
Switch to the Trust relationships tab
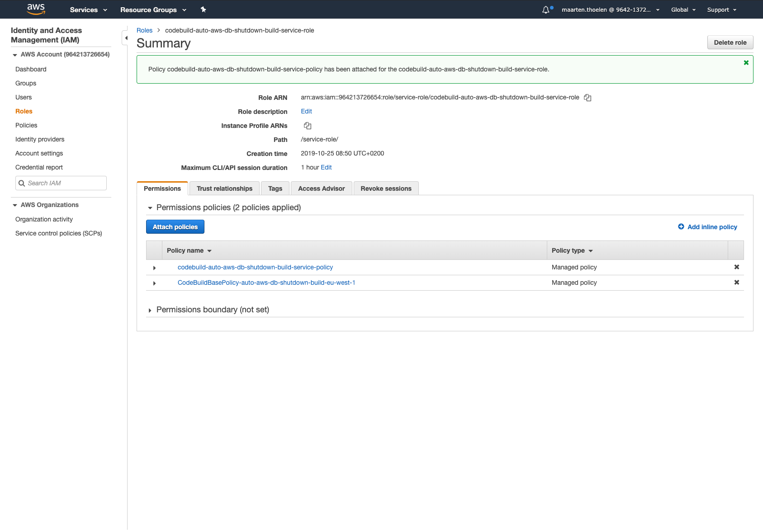(224, 188)
